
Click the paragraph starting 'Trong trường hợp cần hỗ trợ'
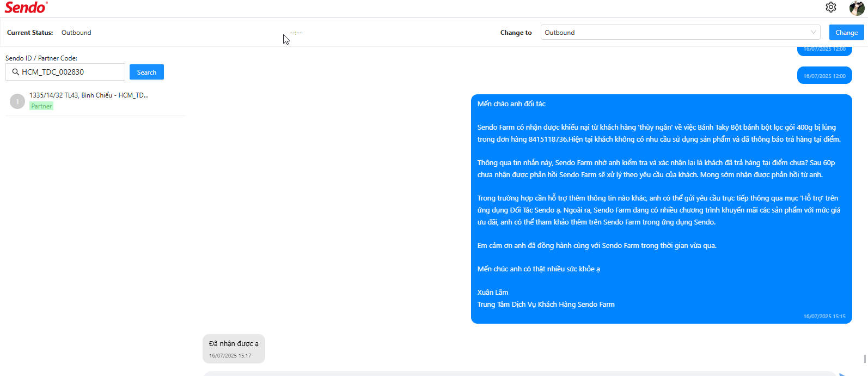pyautogui.click(x=659, y=210)
